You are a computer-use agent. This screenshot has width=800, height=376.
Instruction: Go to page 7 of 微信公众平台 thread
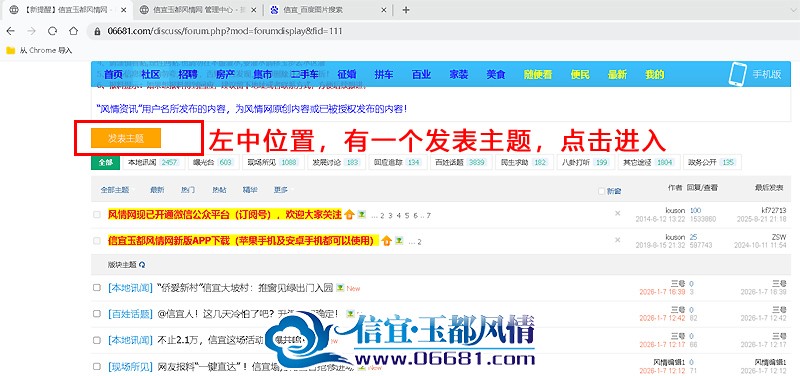429,215
